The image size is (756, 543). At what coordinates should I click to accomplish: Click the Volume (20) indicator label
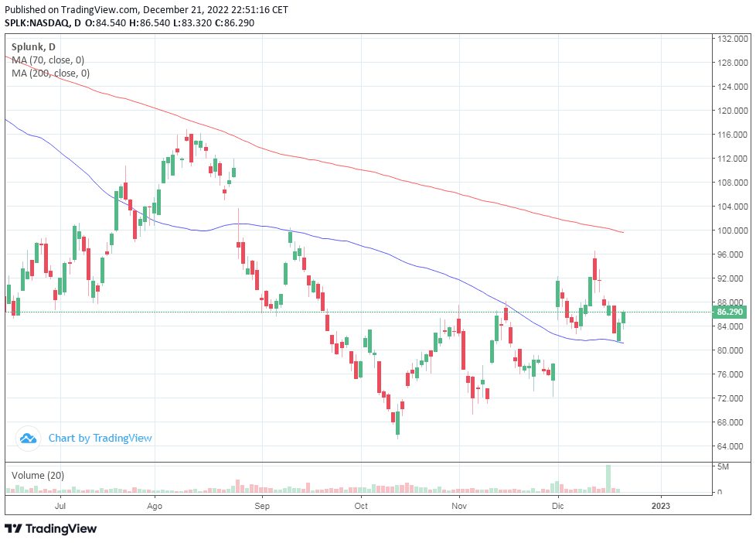point(38,476)
